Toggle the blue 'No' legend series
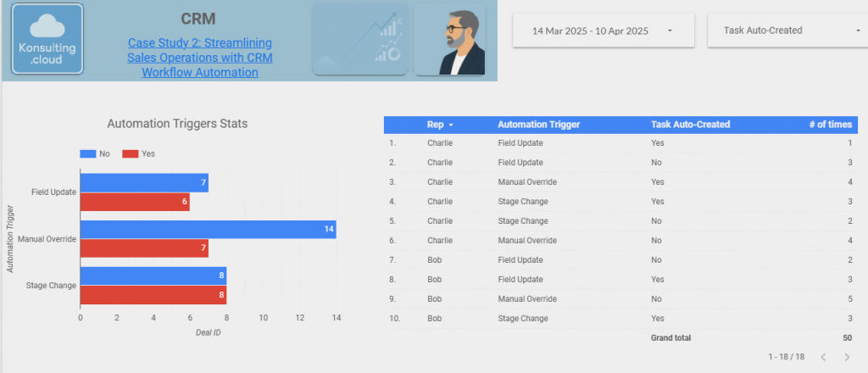This screenshot has width=868, height=373. tap(93, 153)
